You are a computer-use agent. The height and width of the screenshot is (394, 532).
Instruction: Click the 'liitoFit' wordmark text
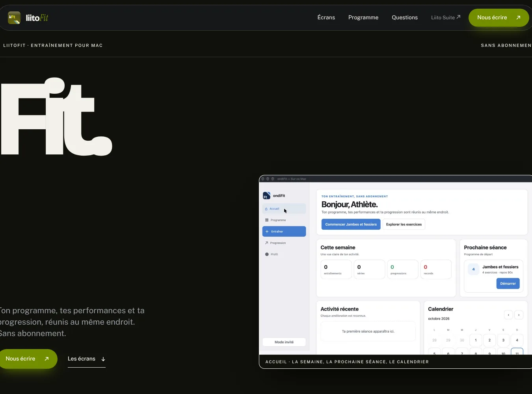(37, 18)
